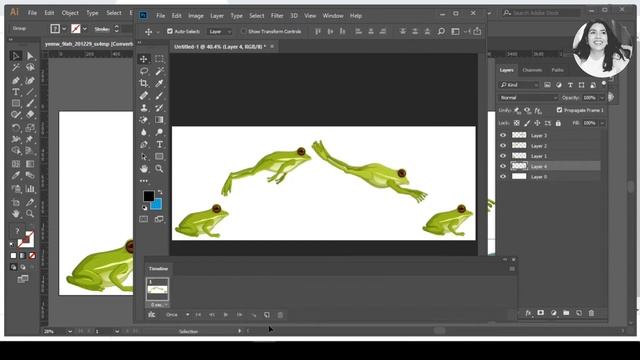Select the Lasso tool in Photoshop
This screenshot has height=360, width=640.
[144, 71]
